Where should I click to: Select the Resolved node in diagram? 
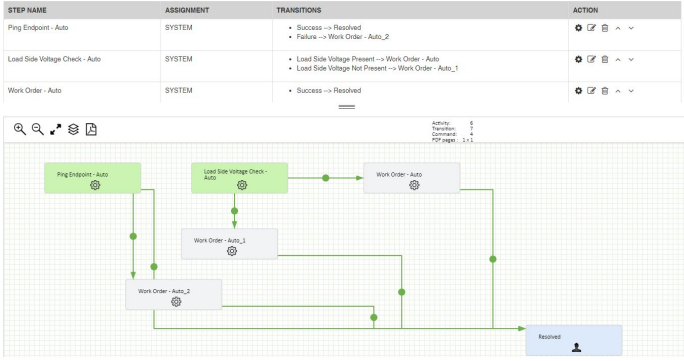click(574, 341)
